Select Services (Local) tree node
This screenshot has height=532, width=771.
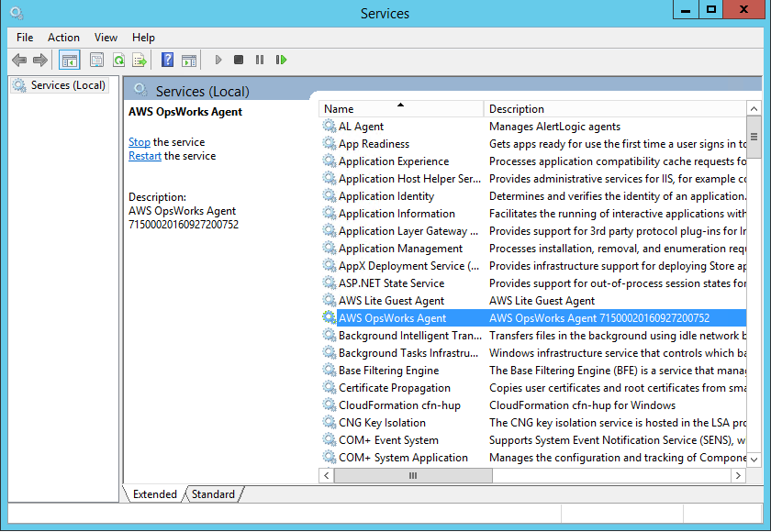[x=60, y=85]
